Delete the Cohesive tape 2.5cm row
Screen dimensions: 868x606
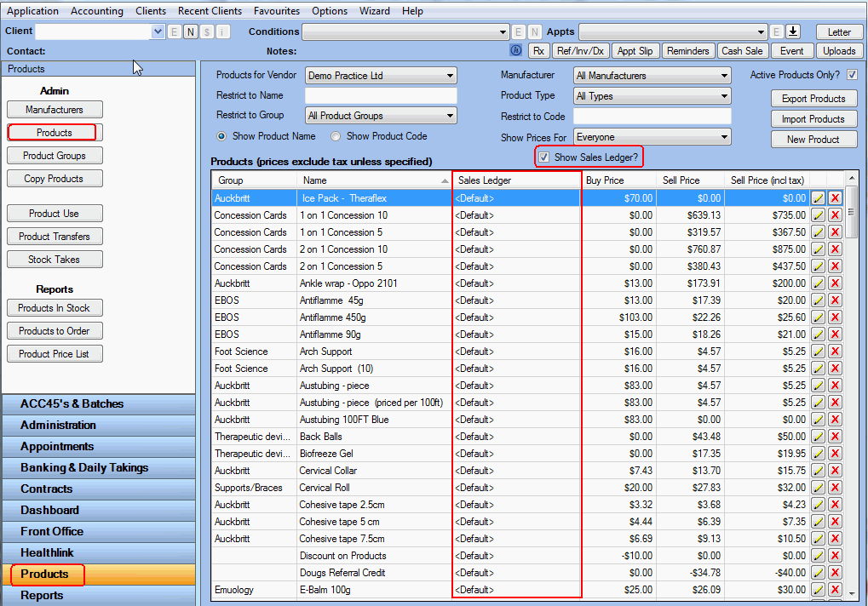click(x=836, y=504)
